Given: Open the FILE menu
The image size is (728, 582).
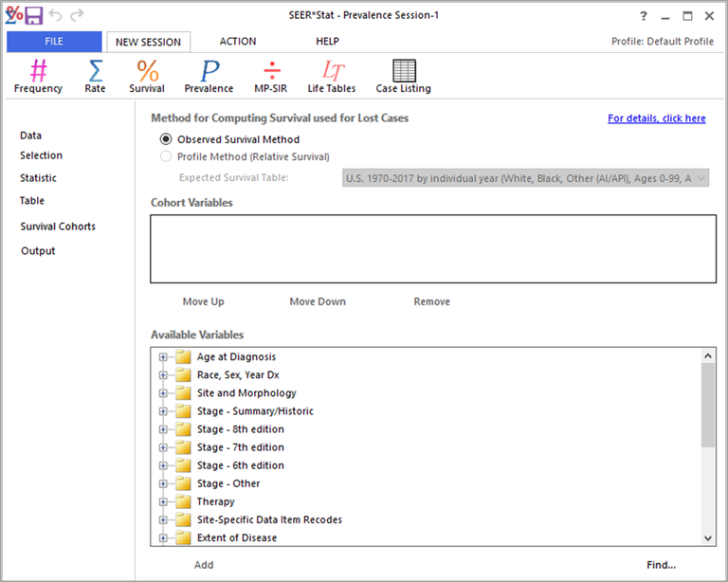Looking at the screenshot, I should tap(54, 42).
